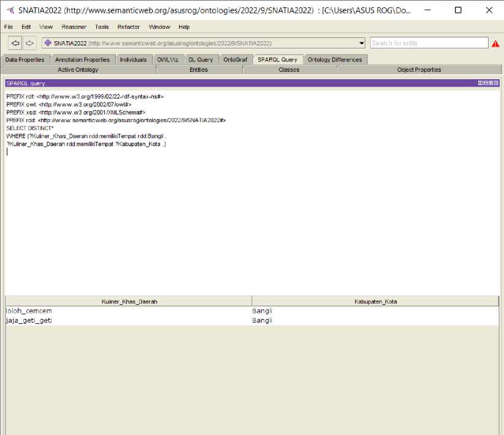Open the Refactor menu
The width and height of the screenshot is (504, 435).
point(128,27)
